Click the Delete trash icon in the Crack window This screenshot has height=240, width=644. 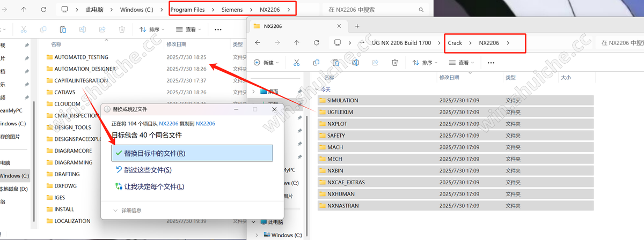(395, 63)
